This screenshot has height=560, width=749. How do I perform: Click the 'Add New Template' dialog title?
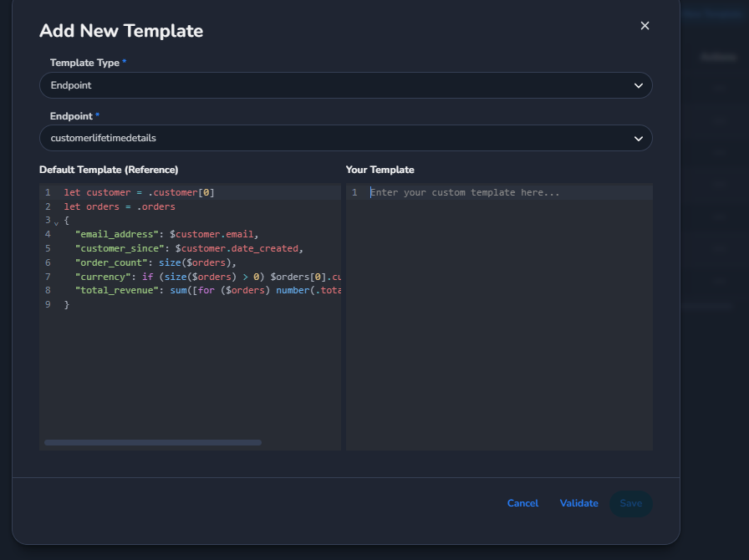pyautogui.click(x=121, y=31)
